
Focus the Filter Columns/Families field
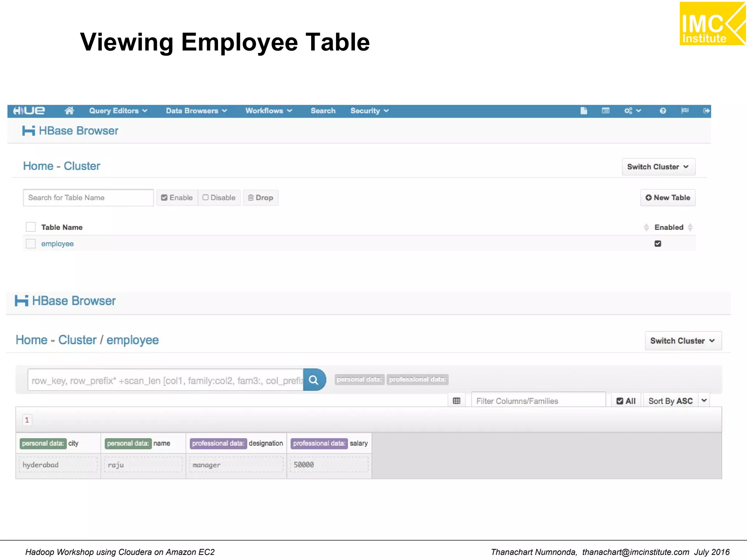tap(538, 401)
